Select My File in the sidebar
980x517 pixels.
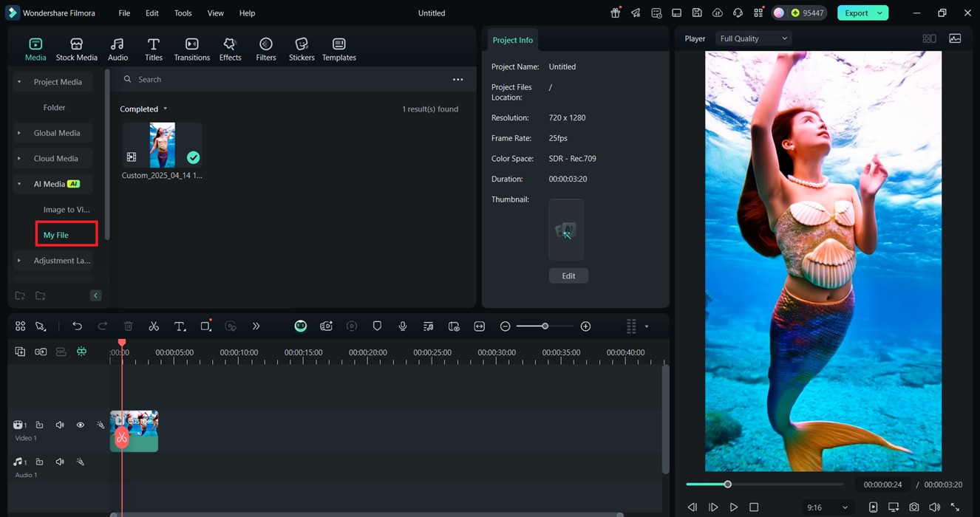[56, 235]
